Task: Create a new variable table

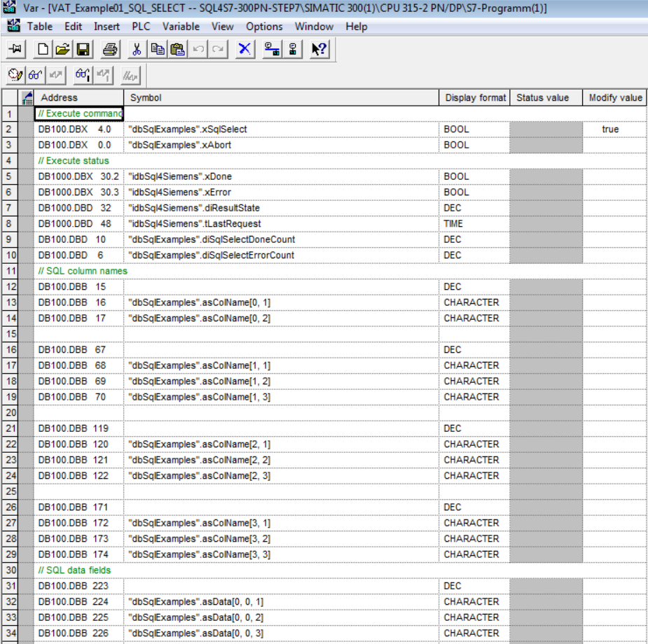Action: point(43,49)
